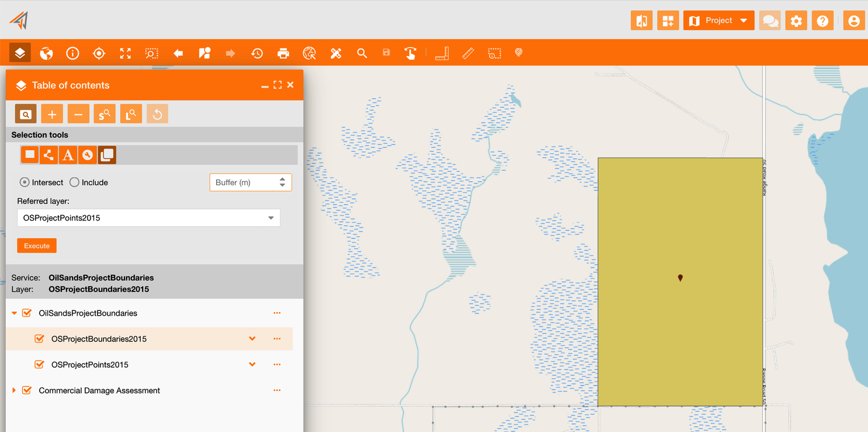Click the compare maps split icon
The width and height of the screenshot is (868, 432).
click(x=641, y=21)
